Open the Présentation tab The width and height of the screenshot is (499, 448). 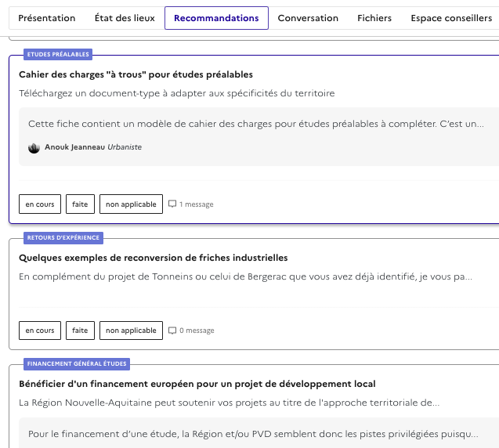click(x=47, y=18)
